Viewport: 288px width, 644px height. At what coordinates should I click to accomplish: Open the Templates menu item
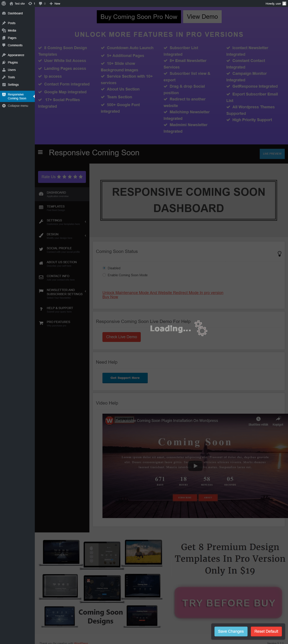(62, 208)
